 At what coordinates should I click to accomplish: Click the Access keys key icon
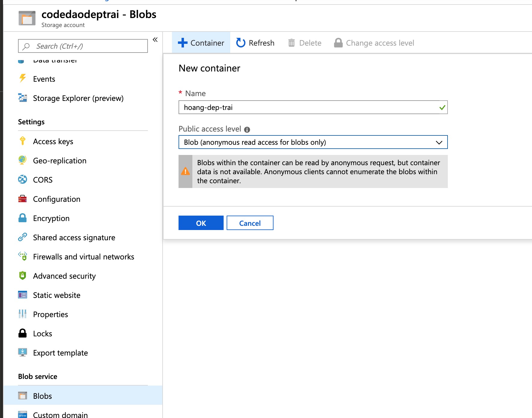(23, 141)
